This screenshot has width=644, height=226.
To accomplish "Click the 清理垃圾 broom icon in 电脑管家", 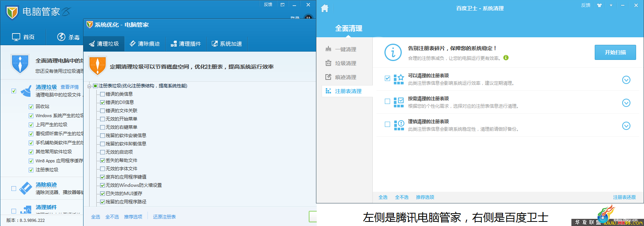I will point(26,91).
